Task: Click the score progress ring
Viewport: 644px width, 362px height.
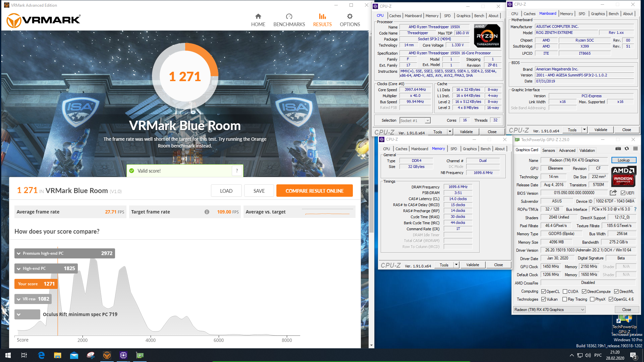Action: click(185, 76)
